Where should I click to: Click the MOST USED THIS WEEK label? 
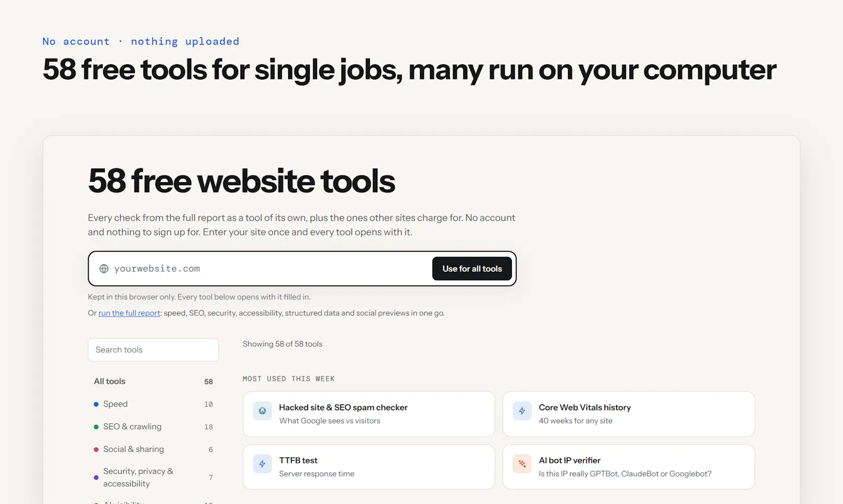click(289, 379)
